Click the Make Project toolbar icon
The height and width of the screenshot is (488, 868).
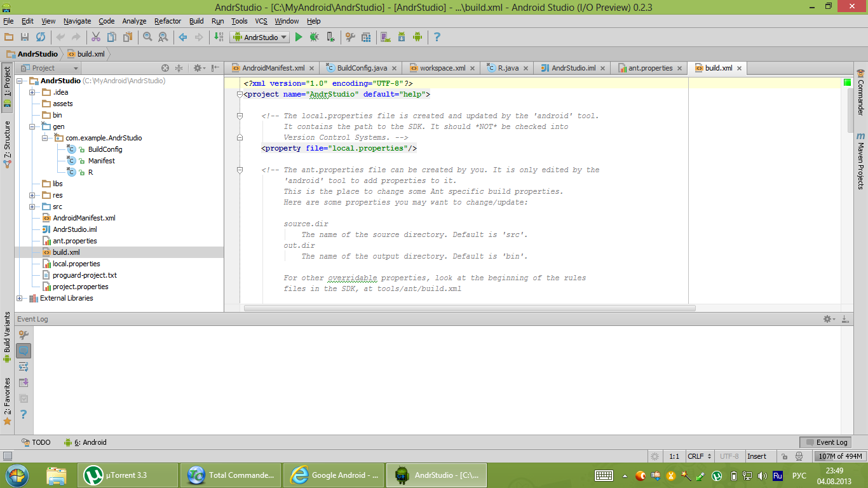tap(219, 37)
